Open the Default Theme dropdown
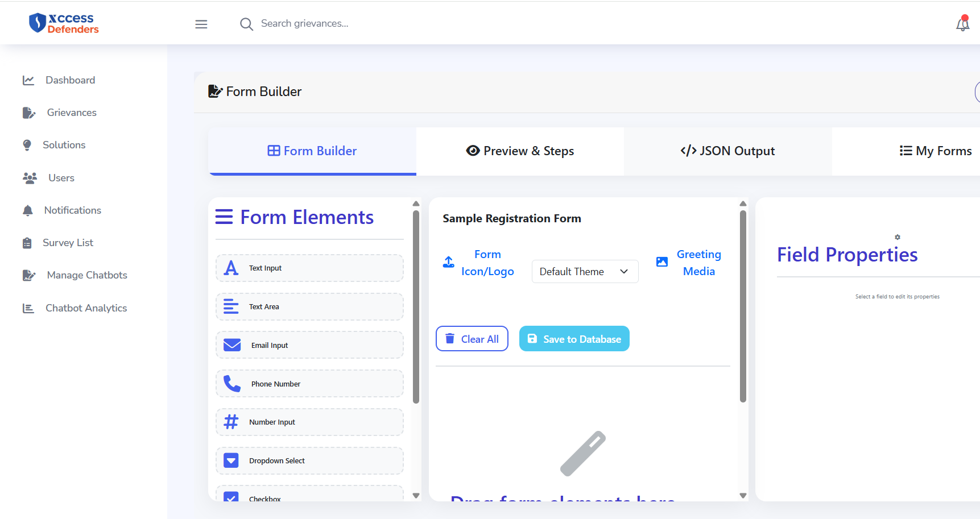 pos(585,272)
